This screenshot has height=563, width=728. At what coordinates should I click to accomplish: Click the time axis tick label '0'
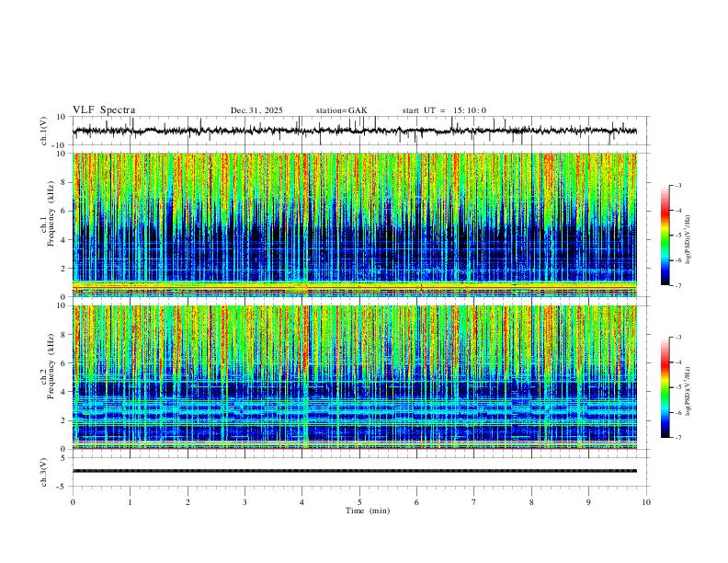(x=73, y=502)
